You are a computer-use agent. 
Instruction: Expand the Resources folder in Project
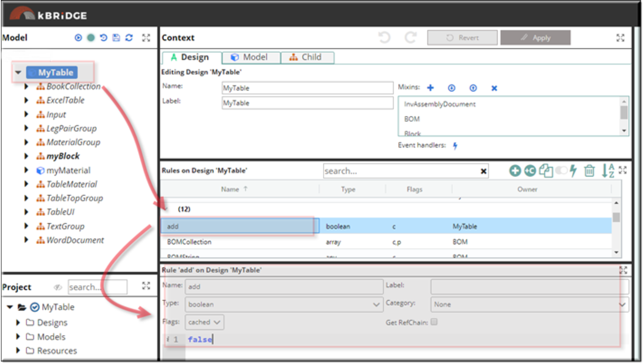[x=18, y=351]
